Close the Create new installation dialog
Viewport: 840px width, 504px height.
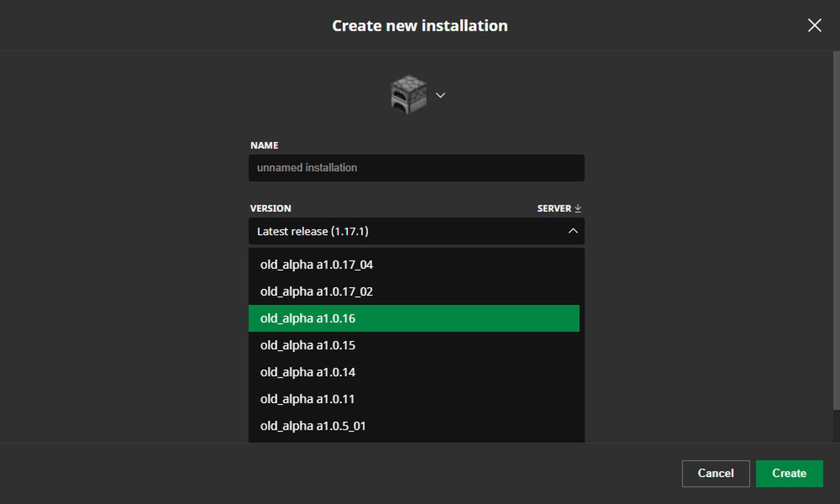814,25
